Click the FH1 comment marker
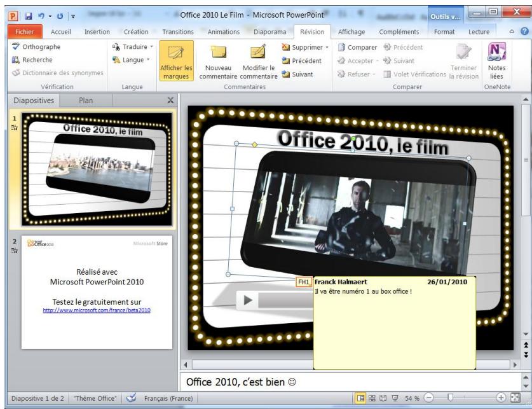 (304, 282)
